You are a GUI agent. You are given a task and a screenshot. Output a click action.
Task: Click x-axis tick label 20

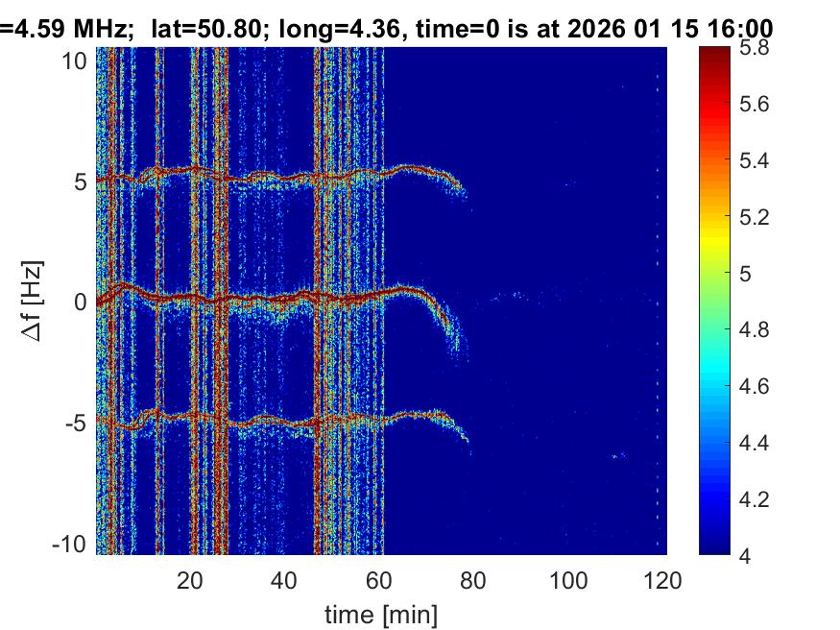pos(190,580)
